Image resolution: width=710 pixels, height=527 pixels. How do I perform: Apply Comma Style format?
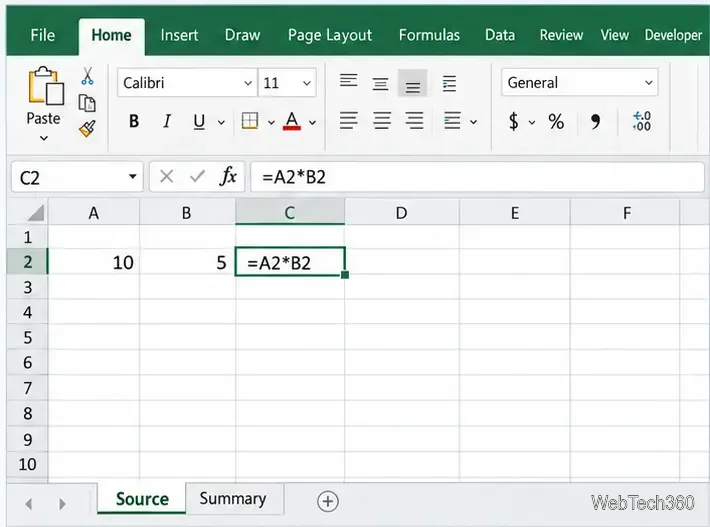tap(595, 121)
